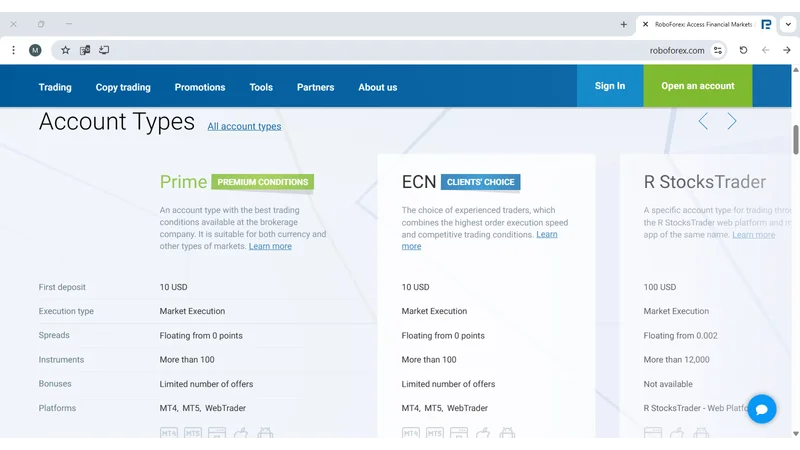Click the R StocksTrader heading
The image size is (800, 450).
pos(705,182)
